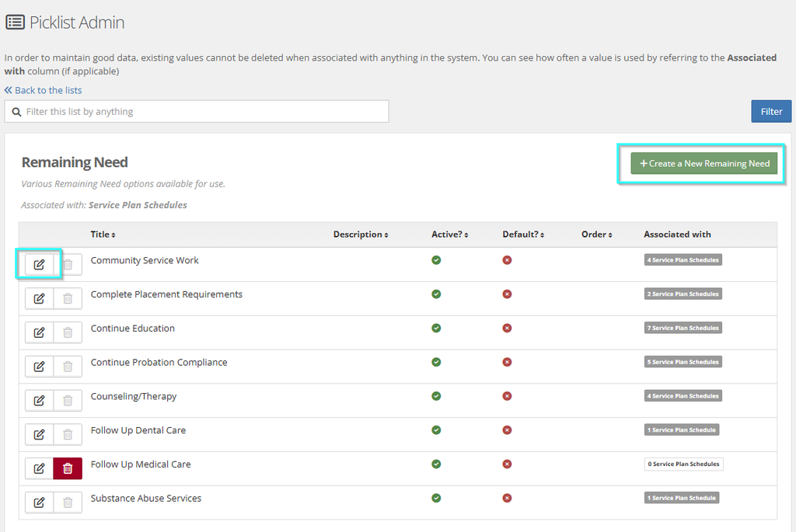796x532 pixels.
Task: Sort the list by Title column
Action: 103,235
